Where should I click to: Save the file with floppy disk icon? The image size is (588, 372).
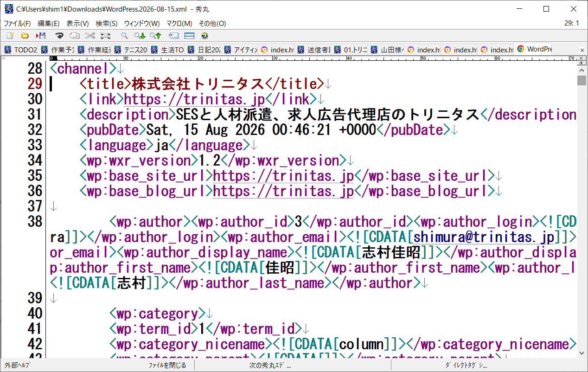(x=41, y=35)
